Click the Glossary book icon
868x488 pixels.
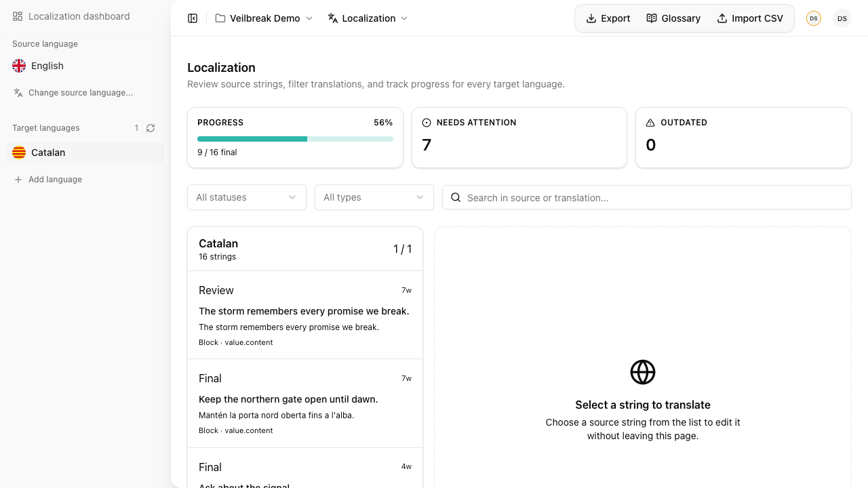tap(652, 18)
